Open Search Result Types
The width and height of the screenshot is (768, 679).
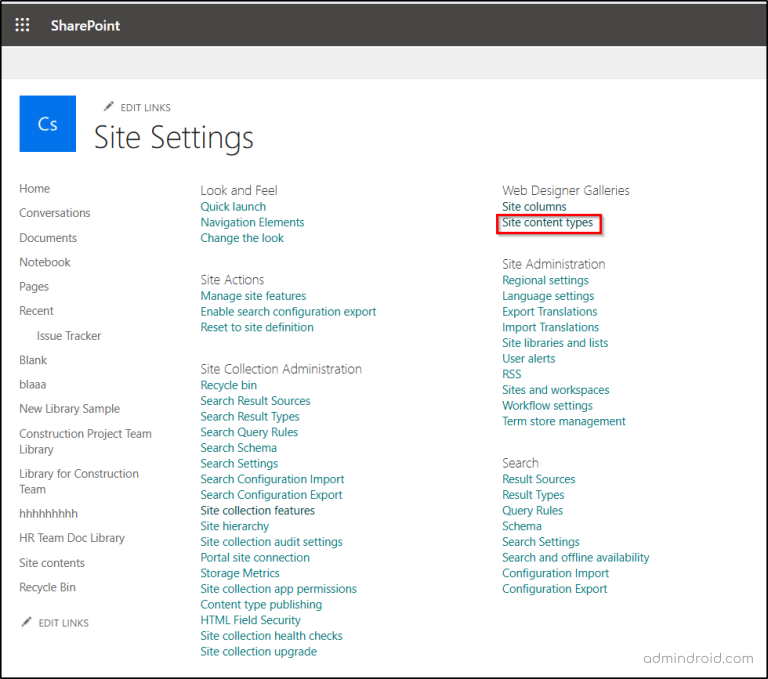[250, 416]
